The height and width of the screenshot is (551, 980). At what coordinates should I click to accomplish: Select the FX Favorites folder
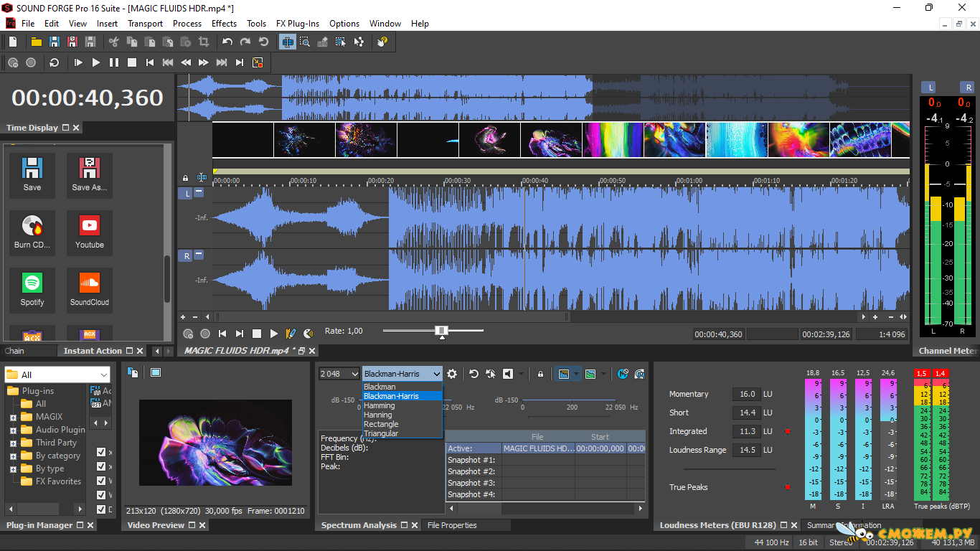tap(52, 481)
